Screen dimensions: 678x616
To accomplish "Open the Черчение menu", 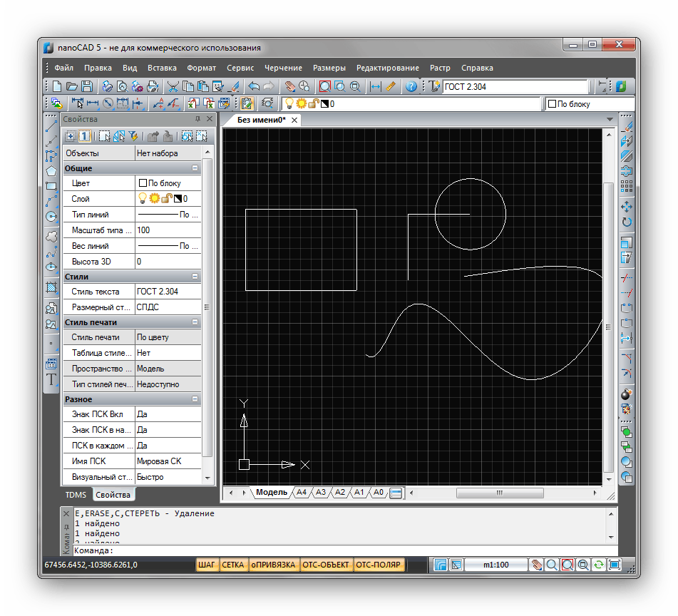I will pyautogui.click(x=283, y=68).
